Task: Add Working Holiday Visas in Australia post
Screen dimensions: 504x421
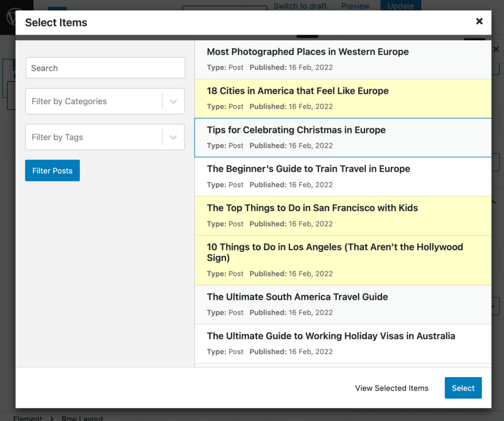Action: tap(343, 343)
